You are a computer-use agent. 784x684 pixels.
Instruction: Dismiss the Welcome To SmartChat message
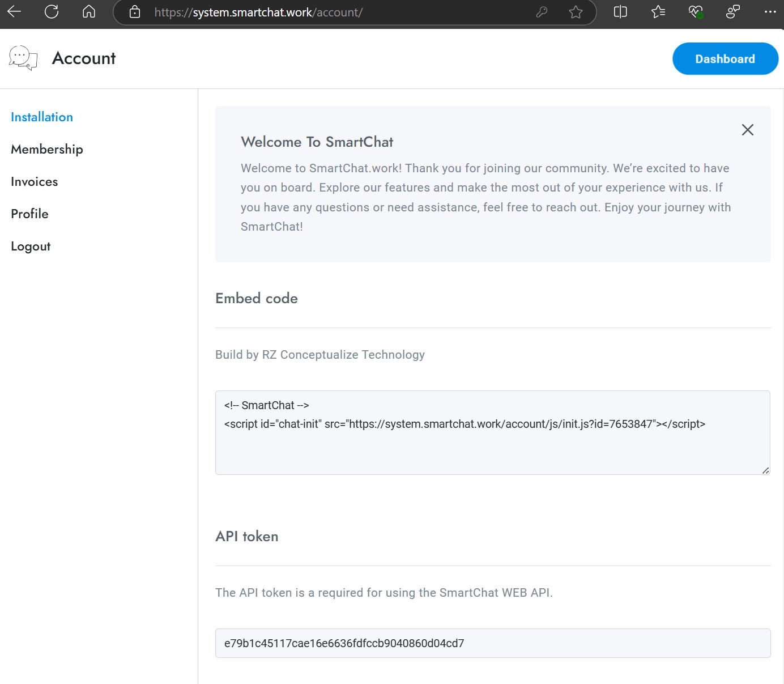tap(748, 130)
